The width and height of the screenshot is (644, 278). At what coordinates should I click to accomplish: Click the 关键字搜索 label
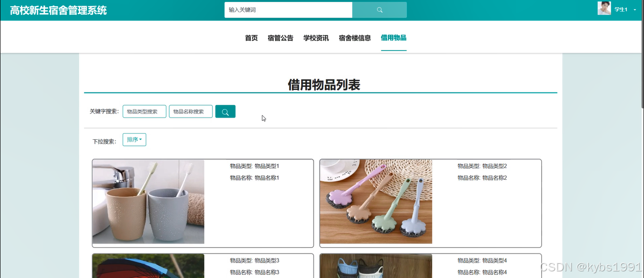[104, 112]
